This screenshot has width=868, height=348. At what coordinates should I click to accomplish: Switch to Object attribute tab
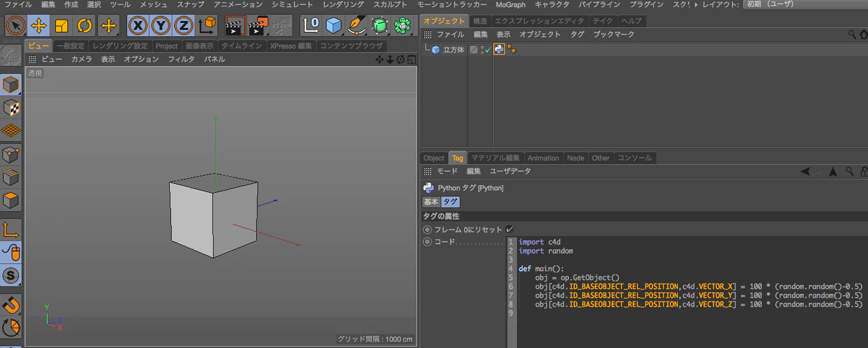(x=434, y=158)
